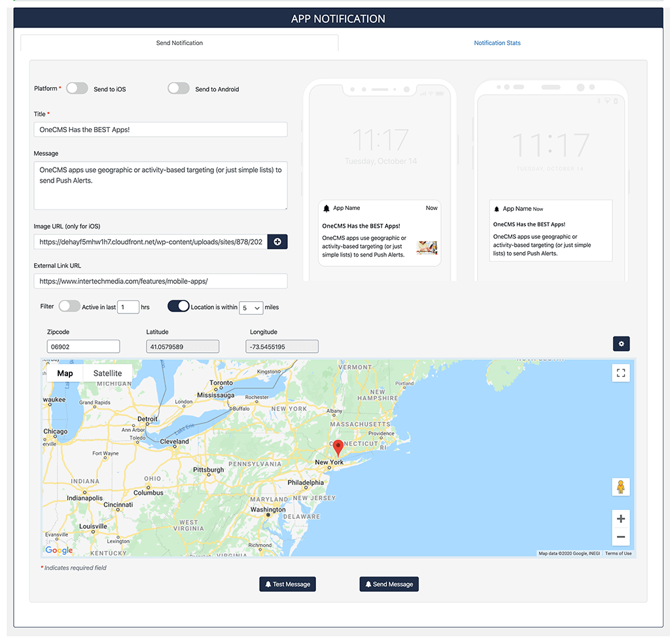The height and width of the screenshot is (644, 670).
Task: Click Washington label on the map
Action: coord(268,509)
